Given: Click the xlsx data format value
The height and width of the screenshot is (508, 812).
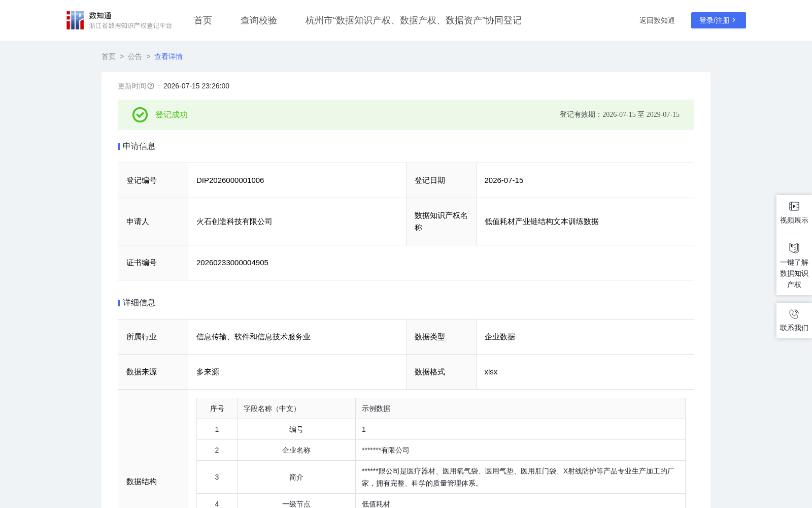Looking at the screenshot, I should click(491, 372).
